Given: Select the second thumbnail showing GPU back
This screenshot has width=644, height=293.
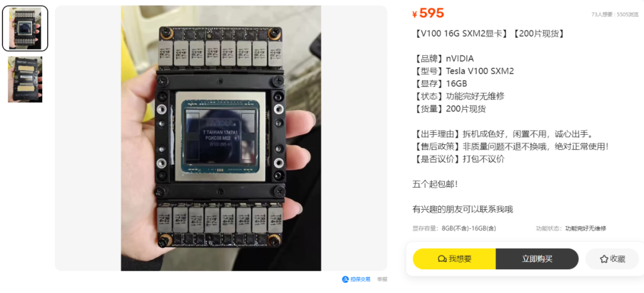Looking at the screenshot, I should point(25,79).
